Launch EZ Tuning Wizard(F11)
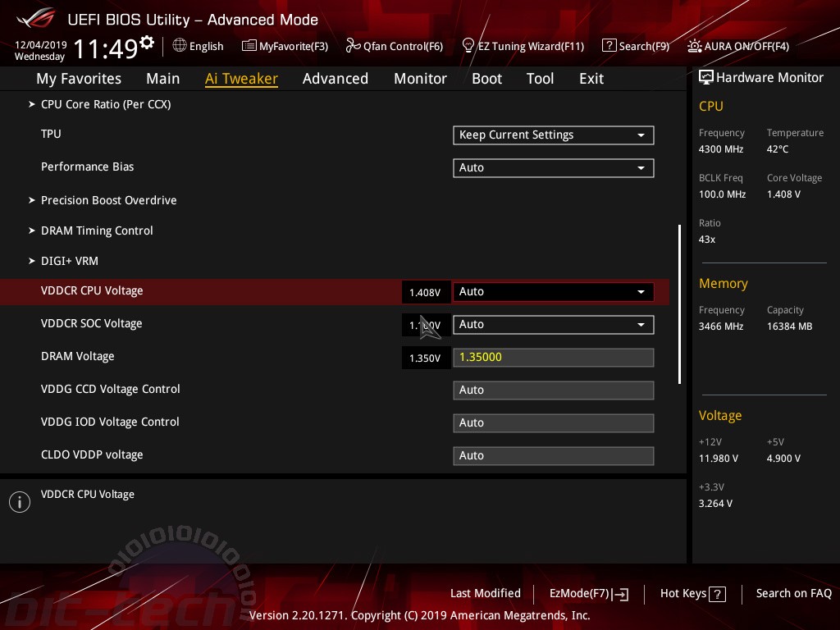840x630 pixels. (523, 46)
